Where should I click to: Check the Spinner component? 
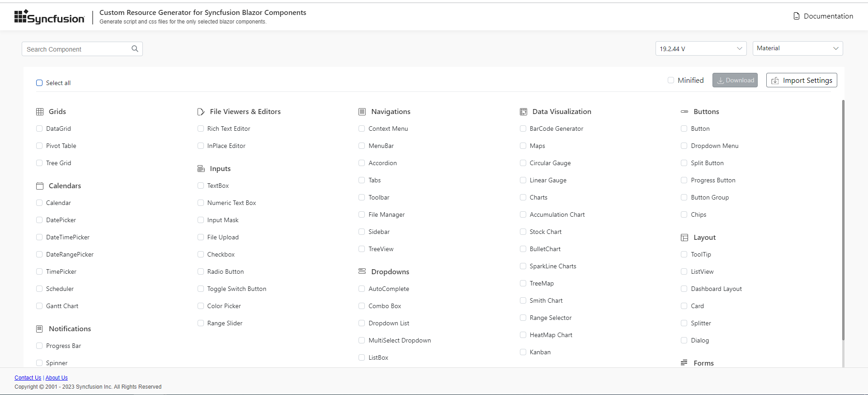coord(39,363)
